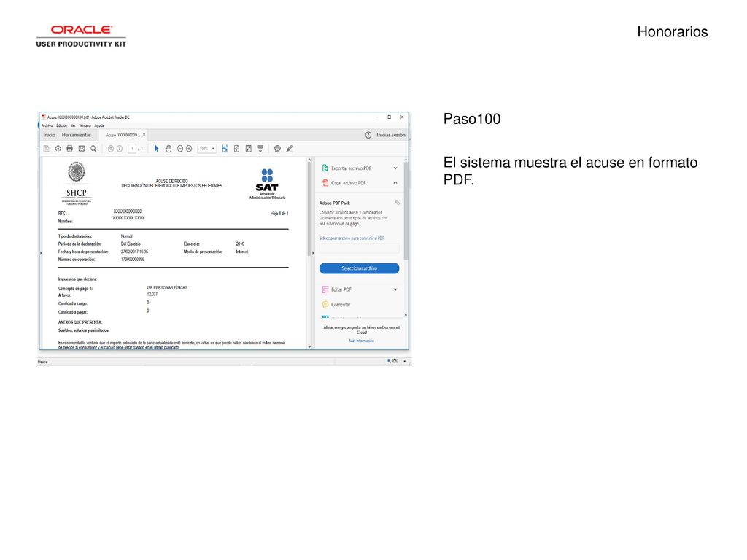Image resolution: width=747 pixels, height=560 pixels.
Task: Click the 'ACUSE DE RECIBO' title
Action: (x=171, y=181)
